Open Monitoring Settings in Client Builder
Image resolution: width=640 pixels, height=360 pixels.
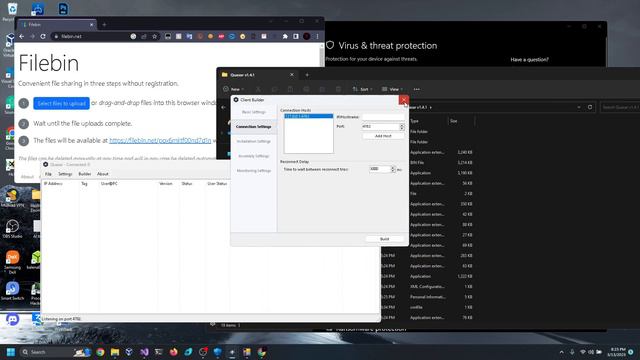pos(253,171)
